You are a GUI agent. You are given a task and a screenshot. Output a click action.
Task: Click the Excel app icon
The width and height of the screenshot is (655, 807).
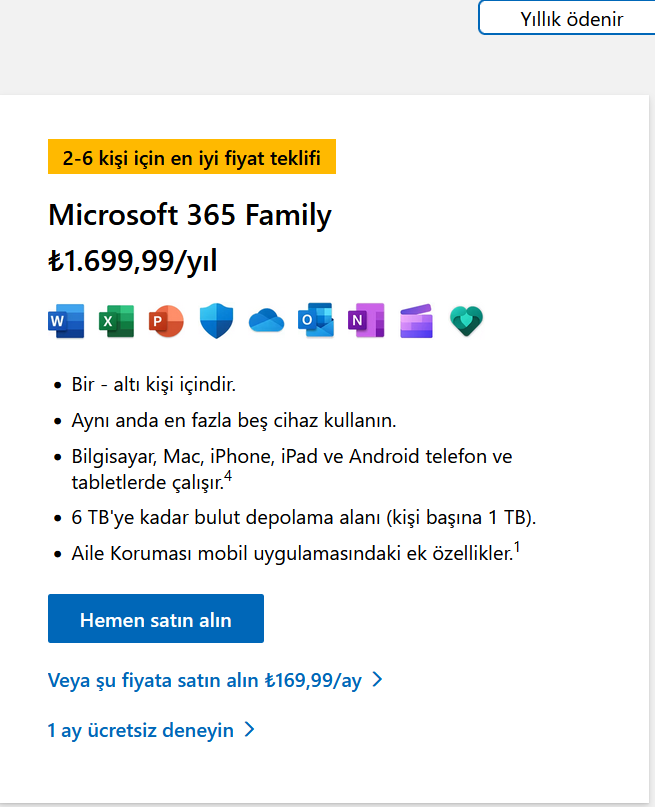coord(116,321)
